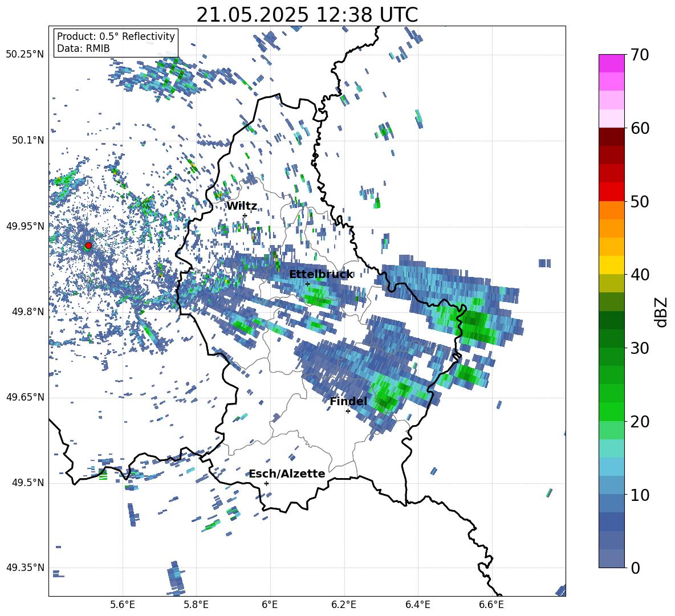Click the Findel location label
The width and height of the screenshot is (675, 616).
pos(348,401)
